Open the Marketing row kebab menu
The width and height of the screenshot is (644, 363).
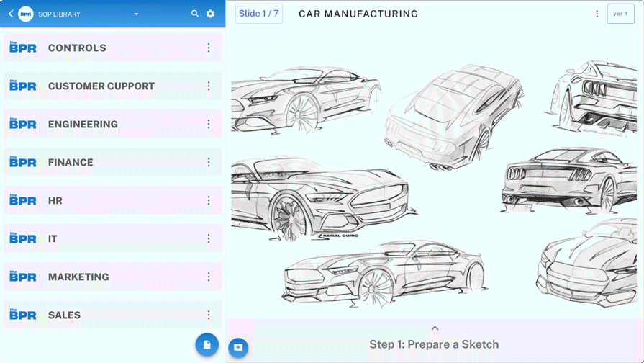click(x=209, y=277)
